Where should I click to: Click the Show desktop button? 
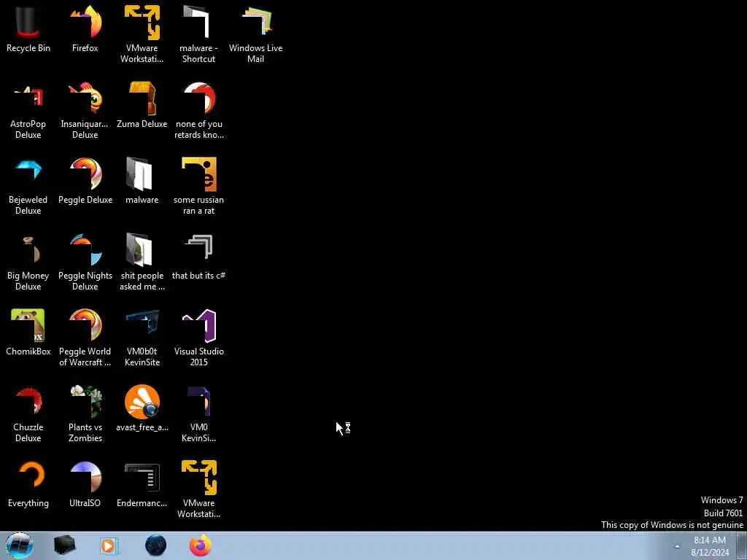[x=742, y=545]
